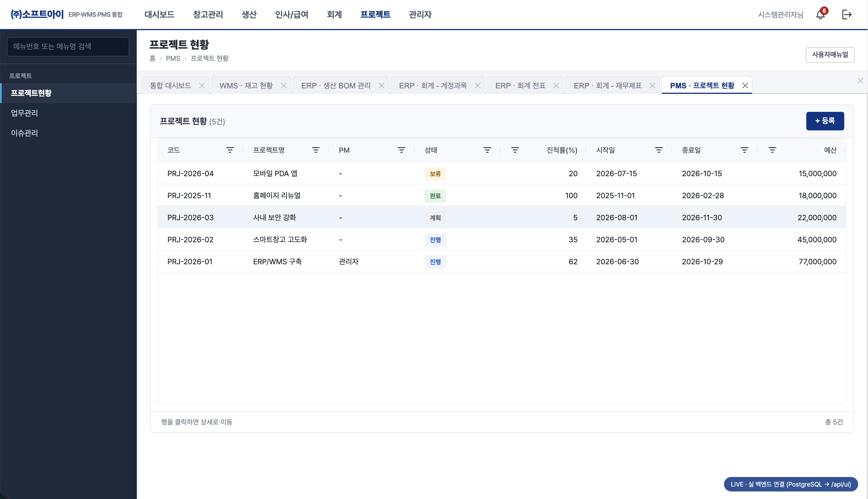Open the 관리자 top menu
868x499 pixels.
click(x=420, y=14)
